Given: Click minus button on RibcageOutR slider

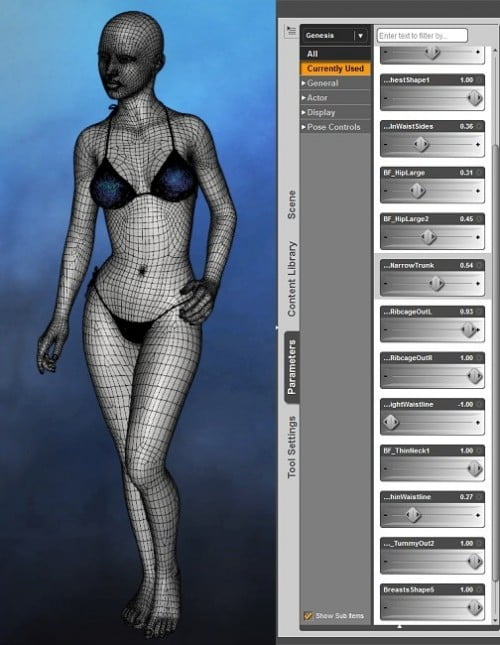Looking at the screenshot, I should coord(385,376).
